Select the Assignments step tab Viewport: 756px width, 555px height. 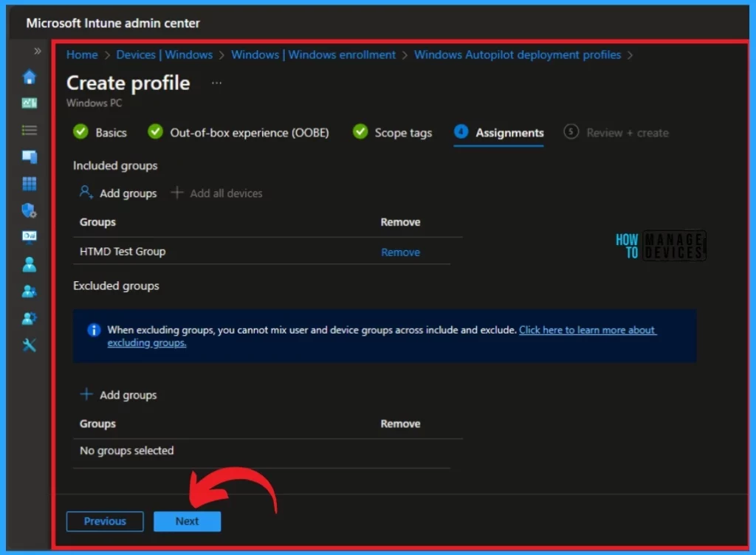coord(499,133)
